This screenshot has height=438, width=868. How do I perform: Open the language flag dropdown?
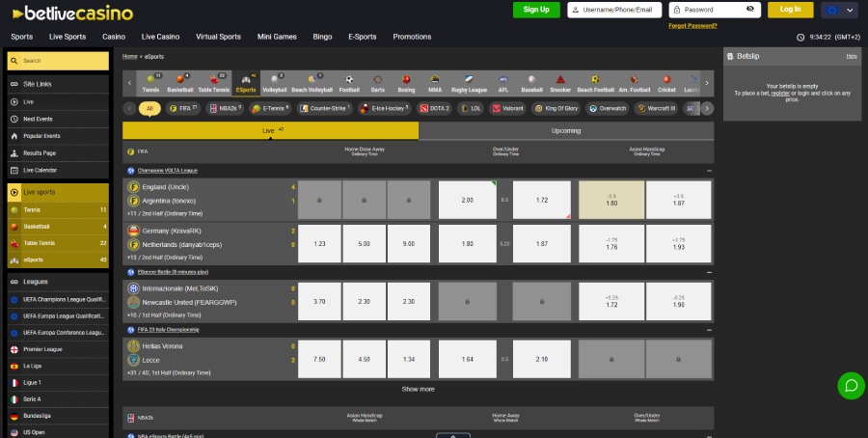click(x=839, y=10)
